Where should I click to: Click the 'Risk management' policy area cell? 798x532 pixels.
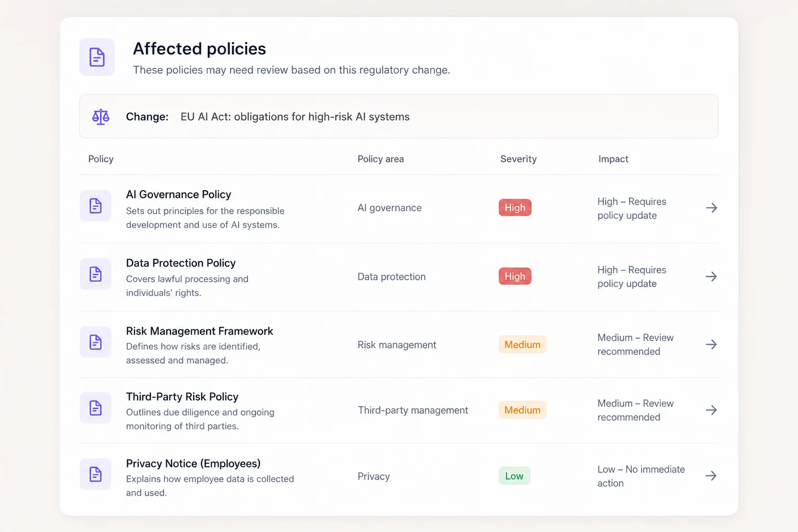[x=397, y=345]
